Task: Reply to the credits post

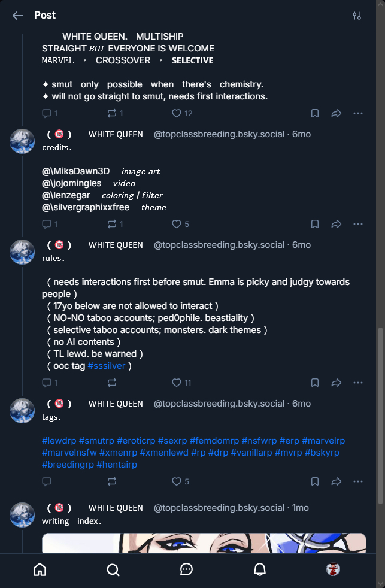Action: (47, 224)
